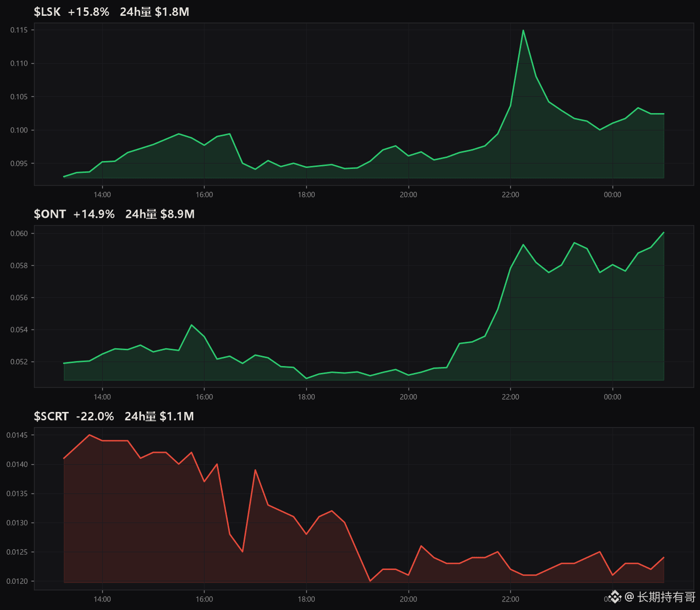Click the 0.058 price axis label
700x610 pixels.
[20, 266]
